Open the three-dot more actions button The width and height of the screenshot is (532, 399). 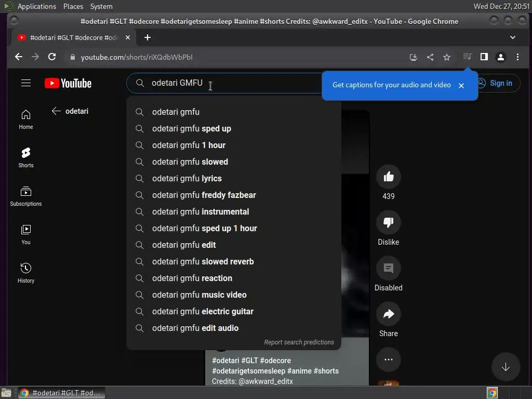(x=389, y=360)
